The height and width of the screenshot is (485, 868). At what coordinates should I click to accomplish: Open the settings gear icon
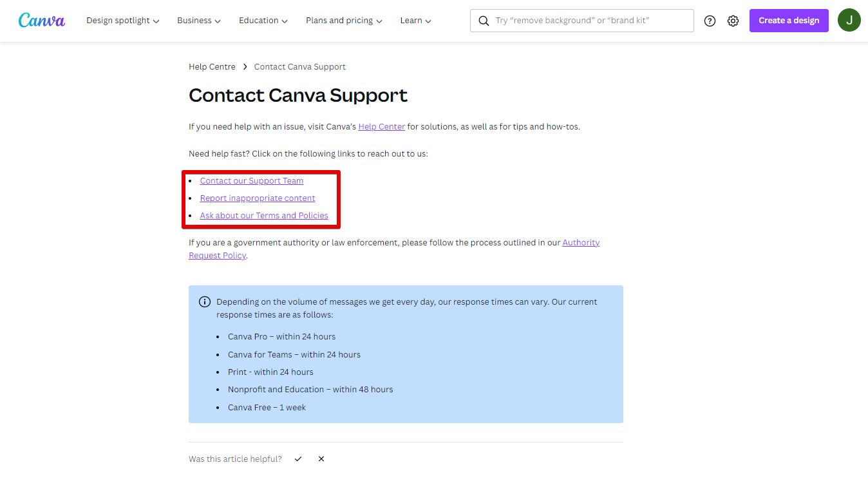tap(733, 21)
